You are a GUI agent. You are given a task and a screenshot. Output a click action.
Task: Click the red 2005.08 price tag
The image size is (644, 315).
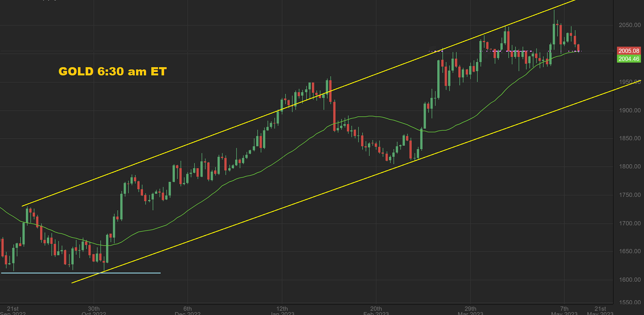coord(629,51)
